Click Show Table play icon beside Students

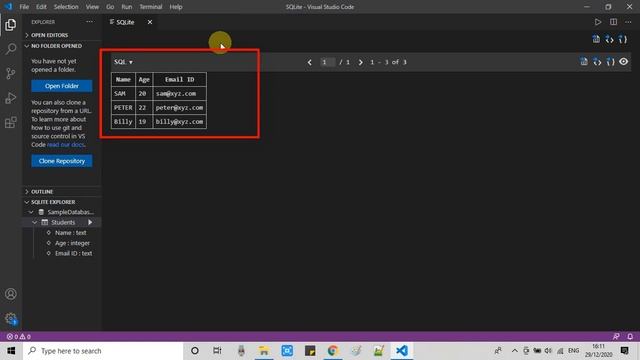pos(90,222)
